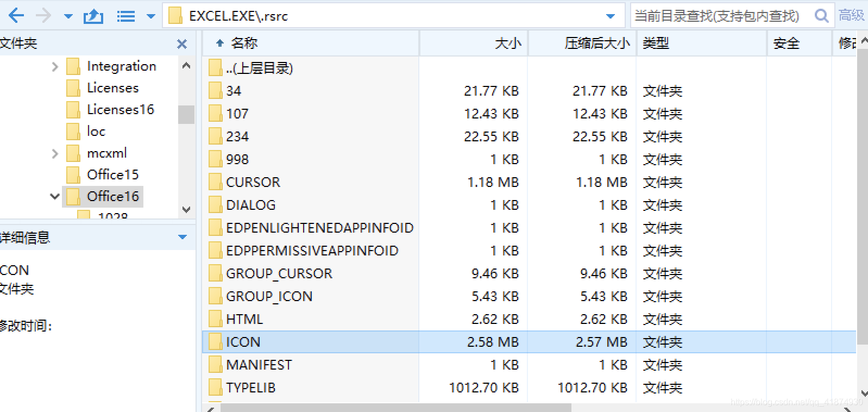The width and height of the screenshot is (868, 412).
Task: Sort by 安全 column header
Action: point(800,43)
